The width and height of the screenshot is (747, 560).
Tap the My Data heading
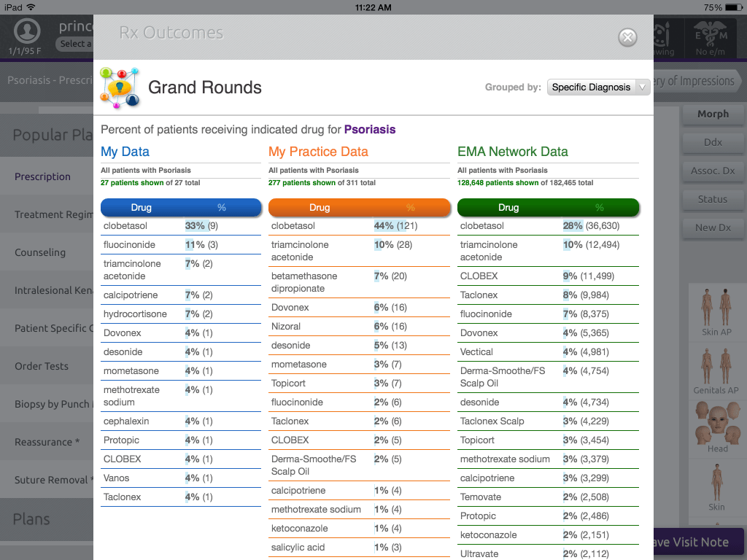coord(125,152)
